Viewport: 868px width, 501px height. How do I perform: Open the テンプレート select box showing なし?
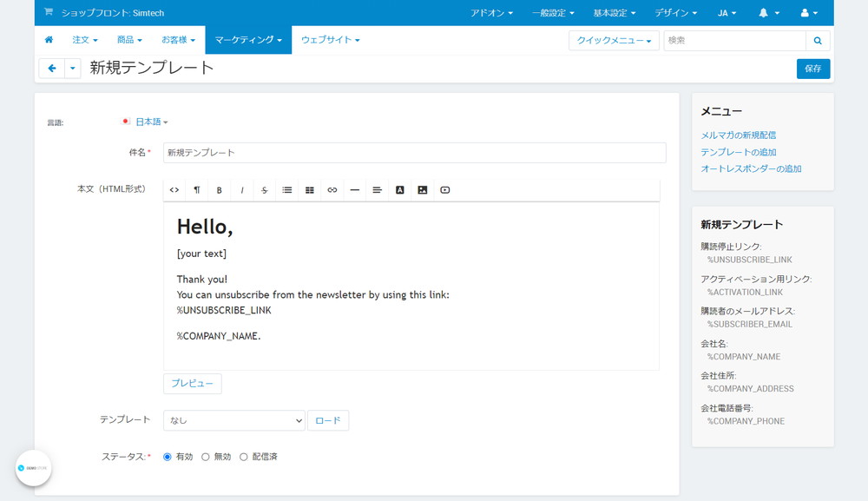coord(234,420)
